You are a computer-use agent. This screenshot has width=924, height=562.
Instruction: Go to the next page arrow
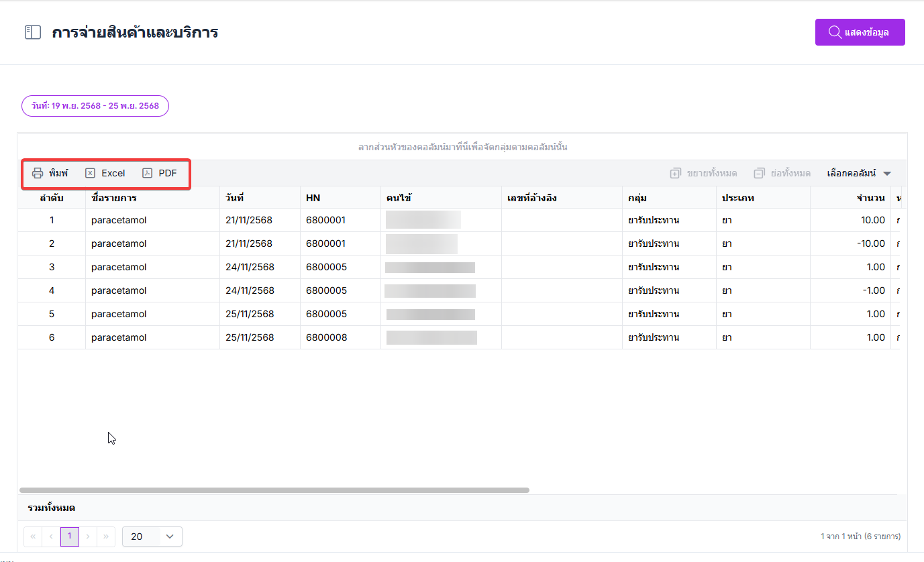pyautogui.click(x=88, y=537)
